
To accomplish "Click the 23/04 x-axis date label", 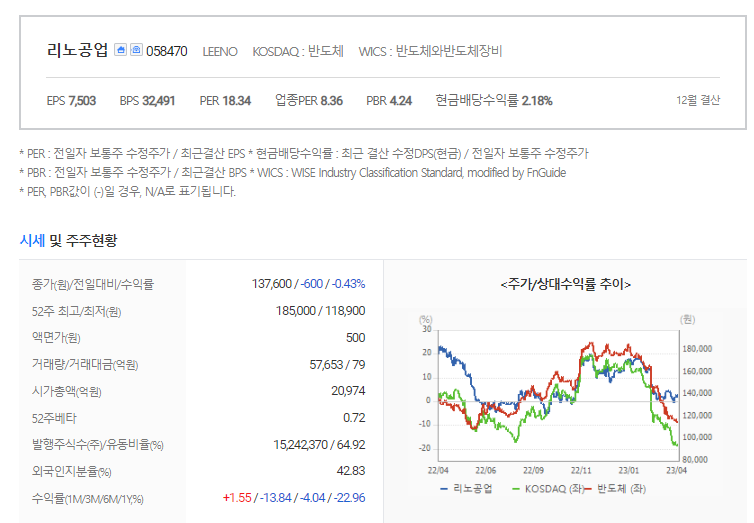I will click(x=677, y=470).
